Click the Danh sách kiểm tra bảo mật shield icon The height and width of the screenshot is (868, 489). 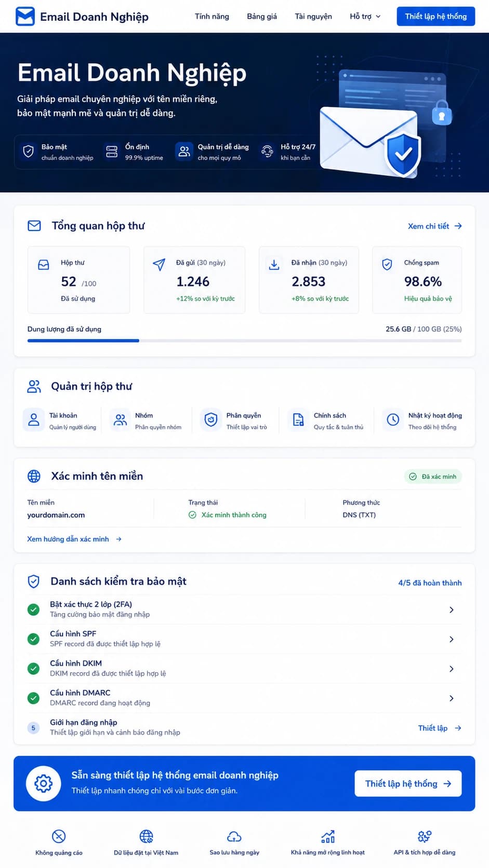click(33, 581)
